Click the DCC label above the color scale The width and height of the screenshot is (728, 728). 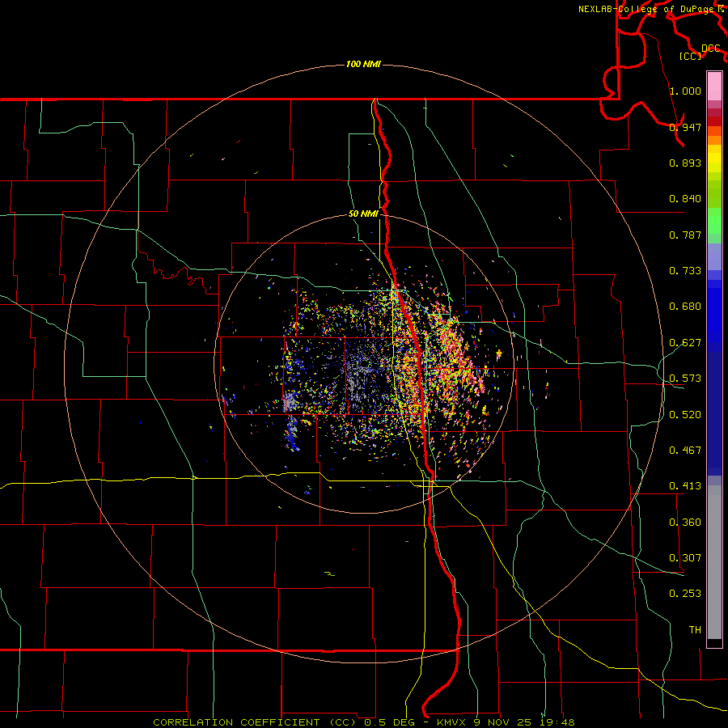coord(711,49)
